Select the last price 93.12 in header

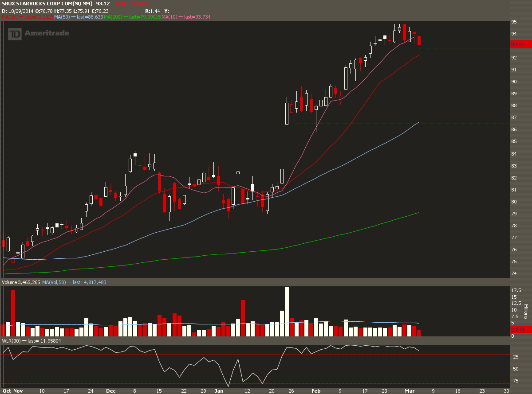103,4
